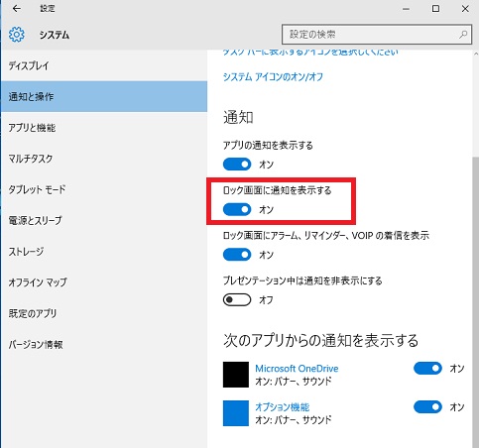The height and width of the screenshot is (448, 479).
Task: Click the 設定の検索 search field
Action: (x=377, y=34)
